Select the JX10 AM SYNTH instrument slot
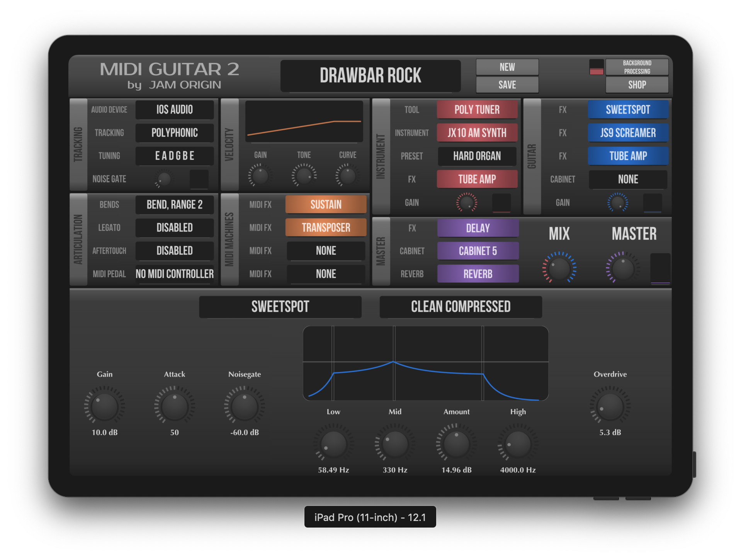The height and width of the screenshot is (560, 741). 477,133
